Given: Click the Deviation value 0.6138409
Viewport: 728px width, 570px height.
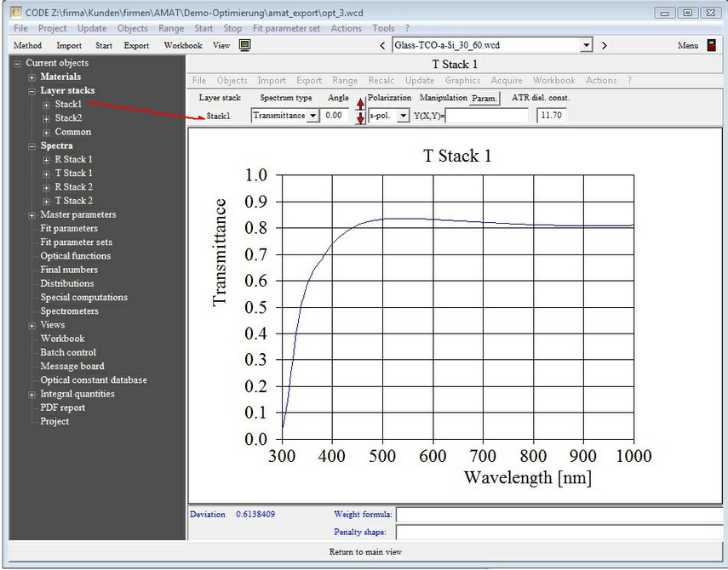Looking at the screenshot, I should click(255, 515).
